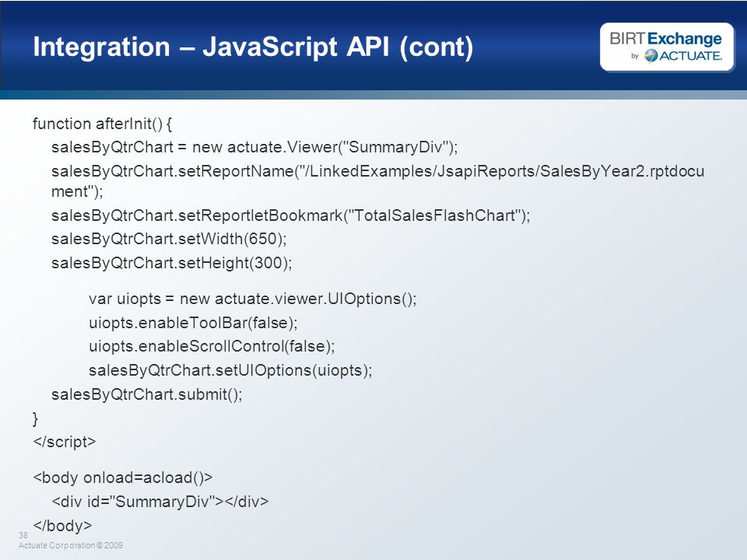The height and width of the screenshot is (560, 747).
Task: Click the Actuate Corporation 2009 copyright footer
Action: coord(71,546)
